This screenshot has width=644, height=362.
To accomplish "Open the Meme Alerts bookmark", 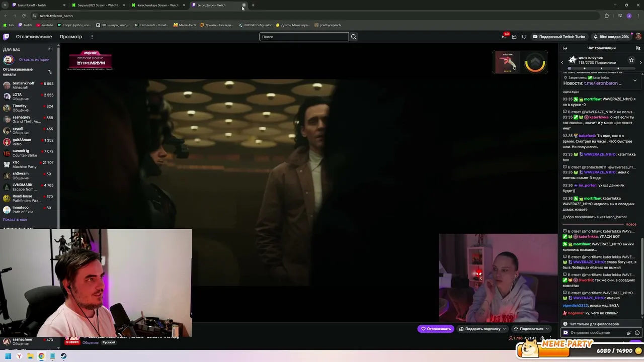I will tap(185, 25).
